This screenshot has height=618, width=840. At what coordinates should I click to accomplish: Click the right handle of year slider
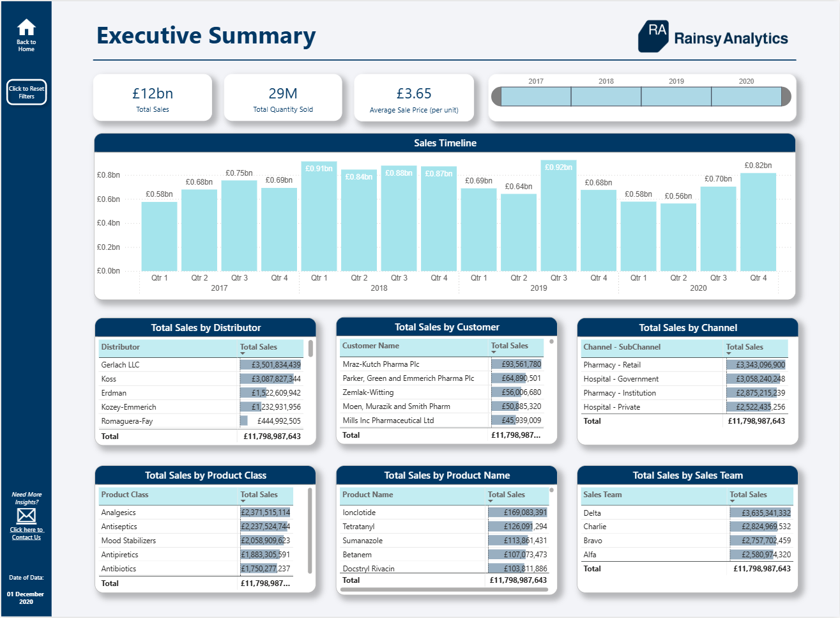click(786, 97)
